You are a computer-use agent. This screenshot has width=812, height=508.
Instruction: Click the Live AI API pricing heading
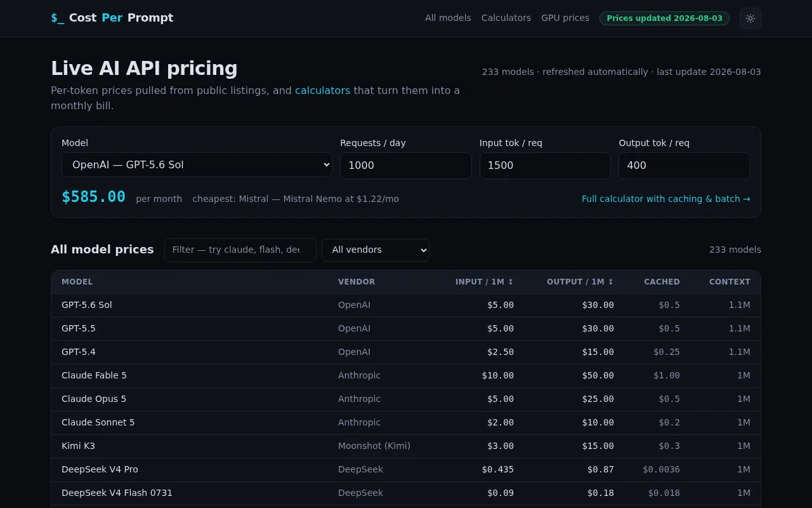[144, 68]
